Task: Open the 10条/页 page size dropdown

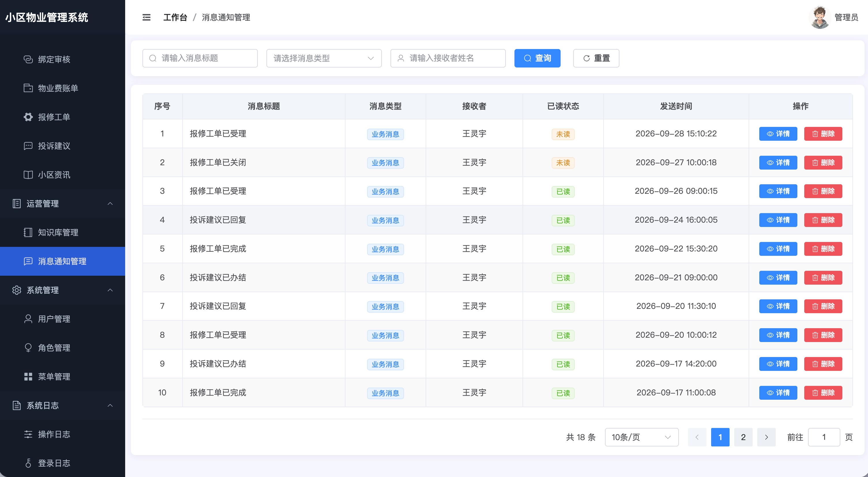Action: point(642,437)
